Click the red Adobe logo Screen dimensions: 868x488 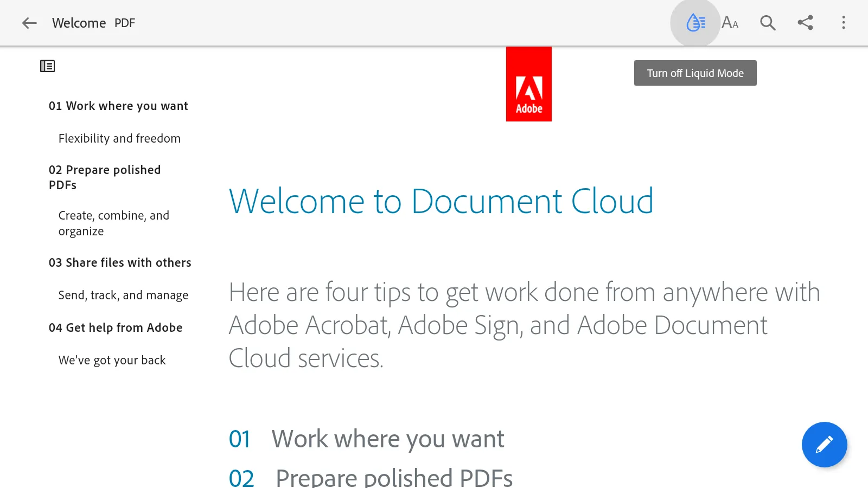[528, 84]
